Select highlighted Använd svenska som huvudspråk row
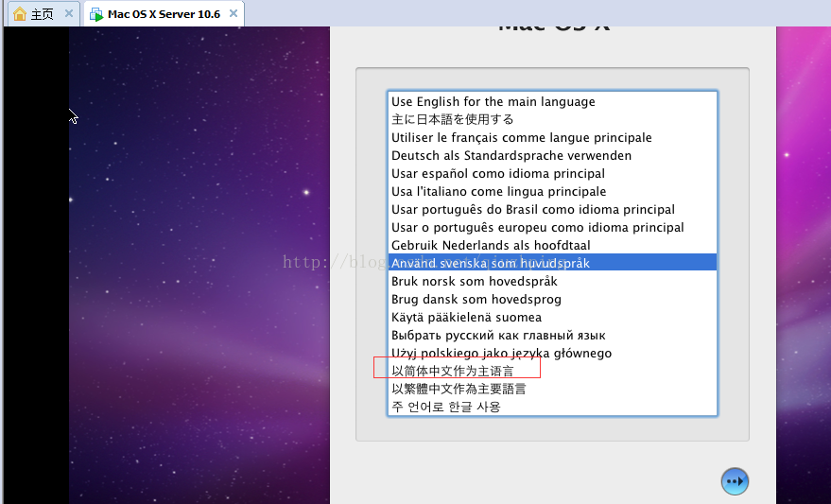 [552, 263]
